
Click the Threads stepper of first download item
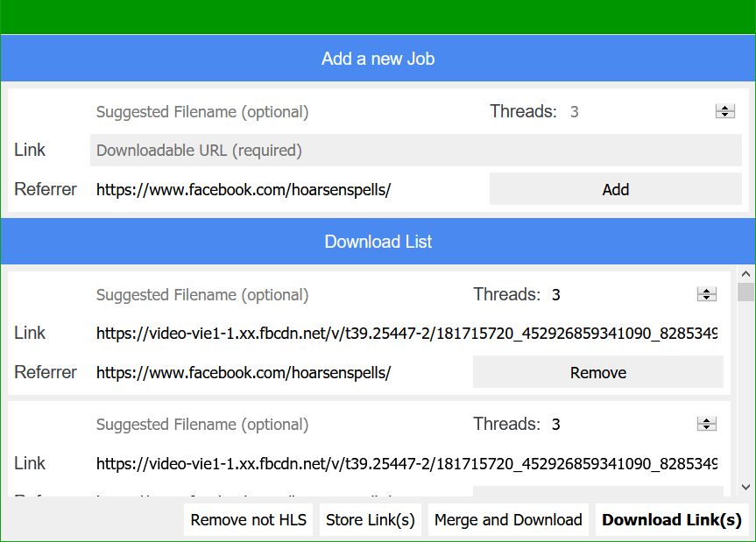tap(706, 295)
